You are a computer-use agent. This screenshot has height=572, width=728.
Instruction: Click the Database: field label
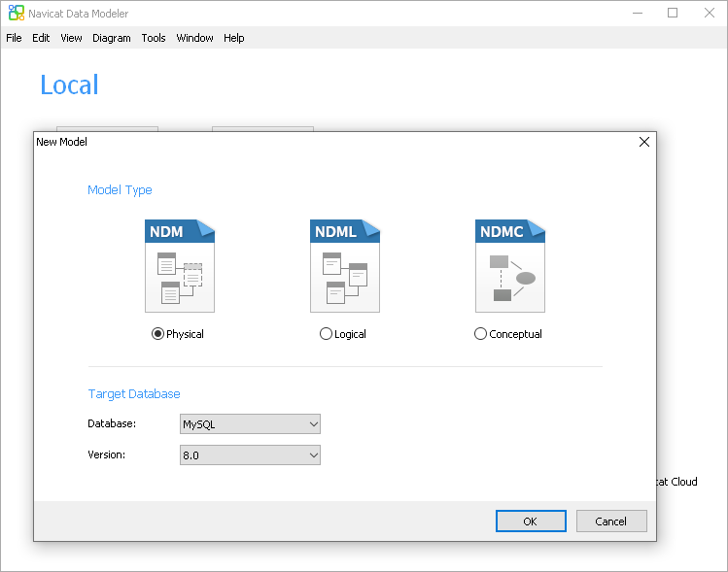112,423
